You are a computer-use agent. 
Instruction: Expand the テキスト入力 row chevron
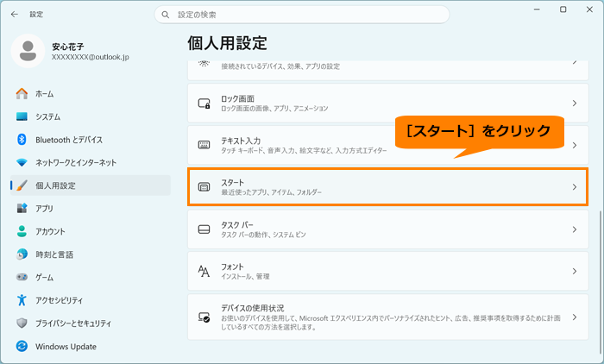click(x=575, y=145)
